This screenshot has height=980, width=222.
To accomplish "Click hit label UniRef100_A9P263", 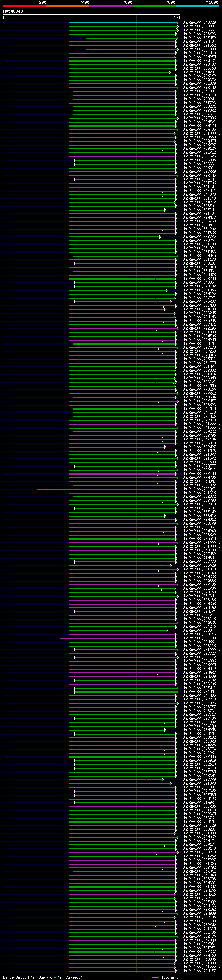I will (x=199, y=351).
